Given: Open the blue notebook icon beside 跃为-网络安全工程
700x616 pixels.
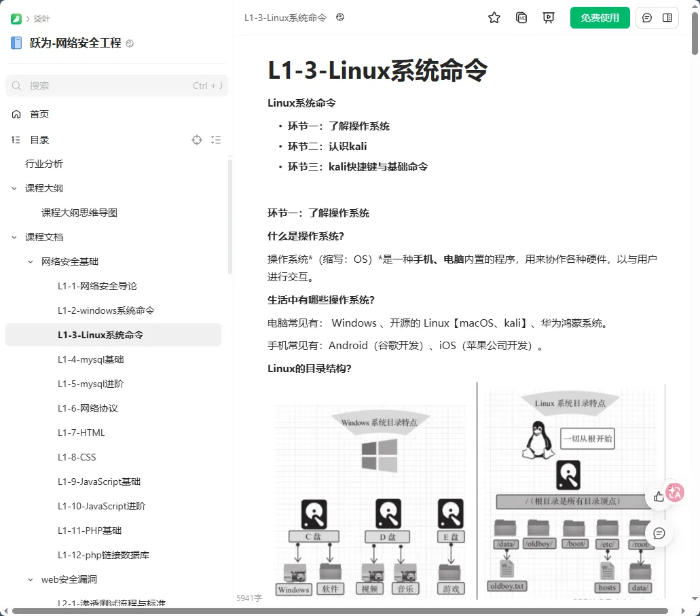Looking at the screenshot, I should (x=16, y=43).
